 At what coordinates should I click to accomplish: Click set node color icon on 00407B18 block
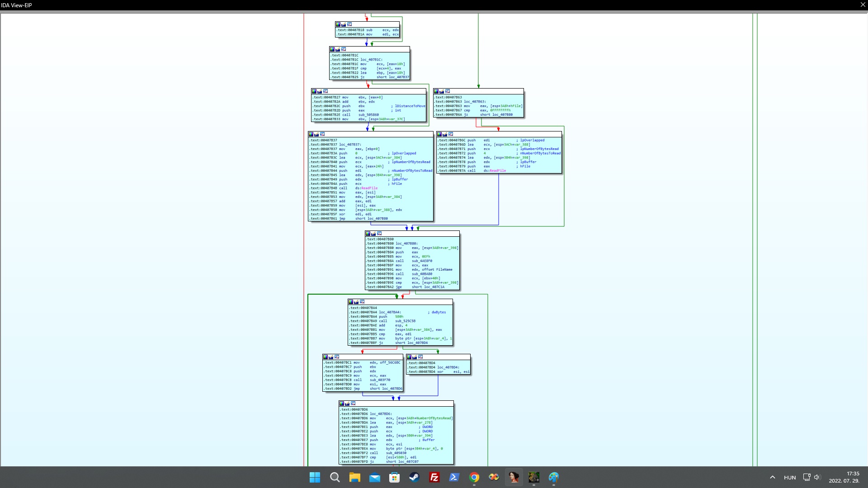(338, 24)
